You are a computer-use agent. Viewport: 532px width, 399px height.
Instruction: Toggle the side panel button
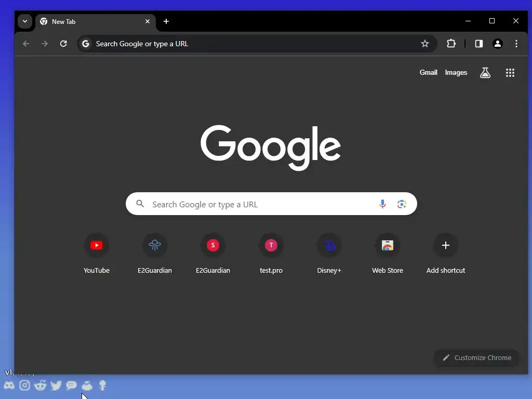(478, 44)
